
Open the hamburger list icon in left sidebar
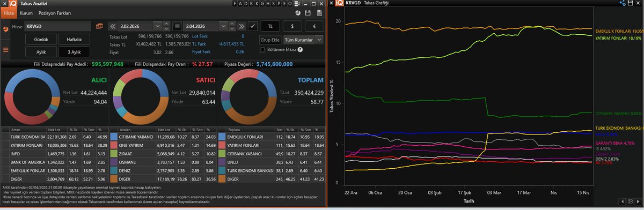point(5,50)
